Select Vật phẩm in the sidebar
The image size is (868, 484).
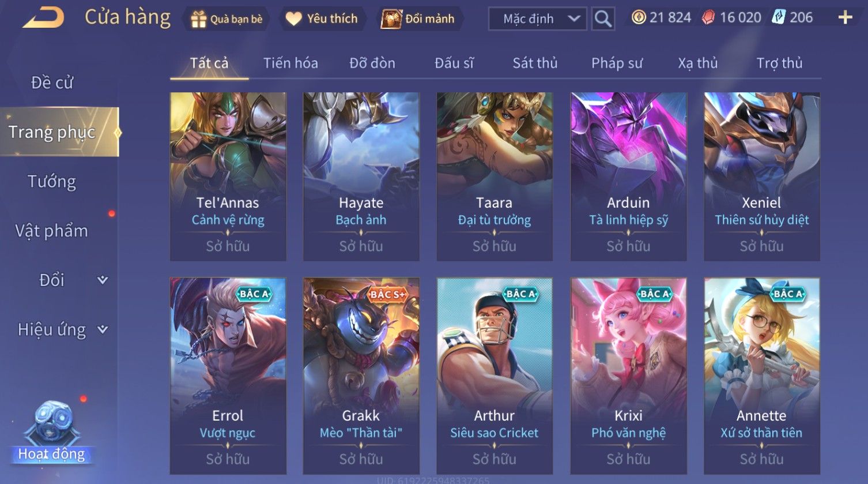coord(52,231)
